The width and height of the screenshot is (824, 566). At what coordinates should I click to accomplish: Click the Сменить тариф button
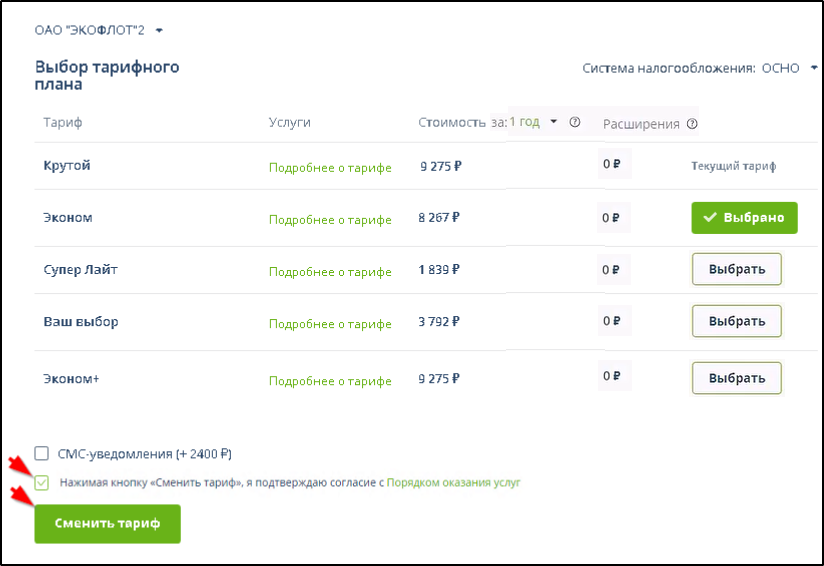pos(107,524)
